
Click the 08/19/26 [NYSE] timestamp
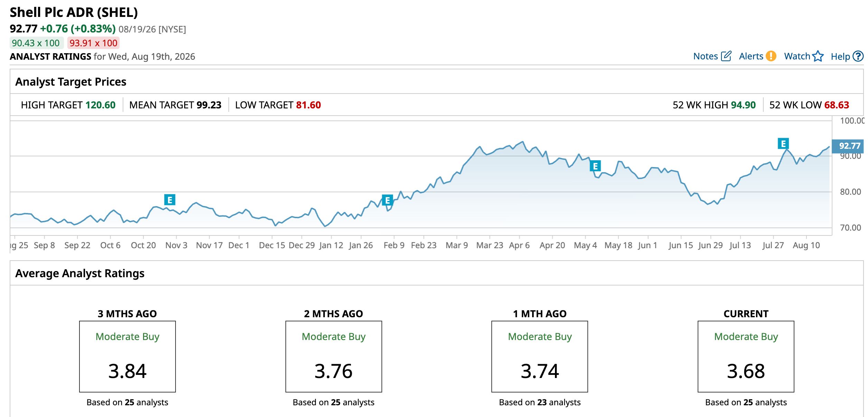click(152, 29)
